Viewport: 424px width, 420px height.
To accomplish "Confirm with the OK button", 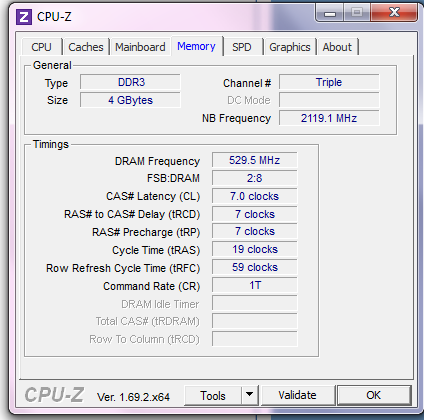I will pos(374,395).
